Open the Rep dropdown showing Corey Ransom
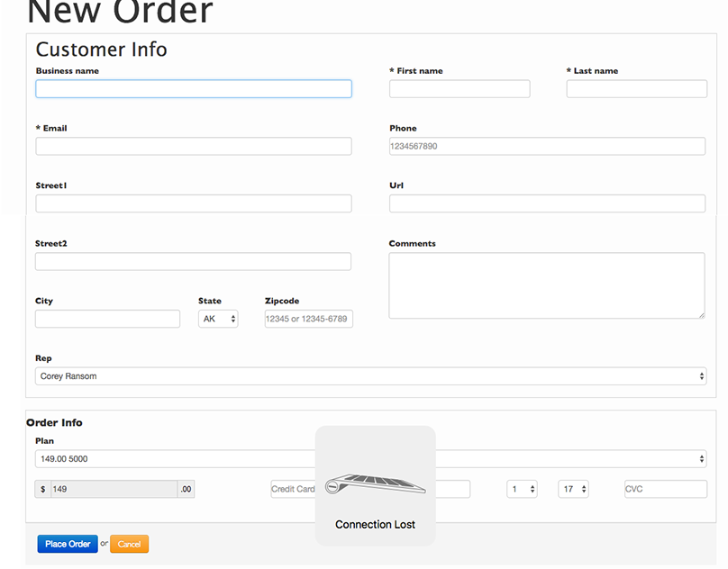 (371, 375)
